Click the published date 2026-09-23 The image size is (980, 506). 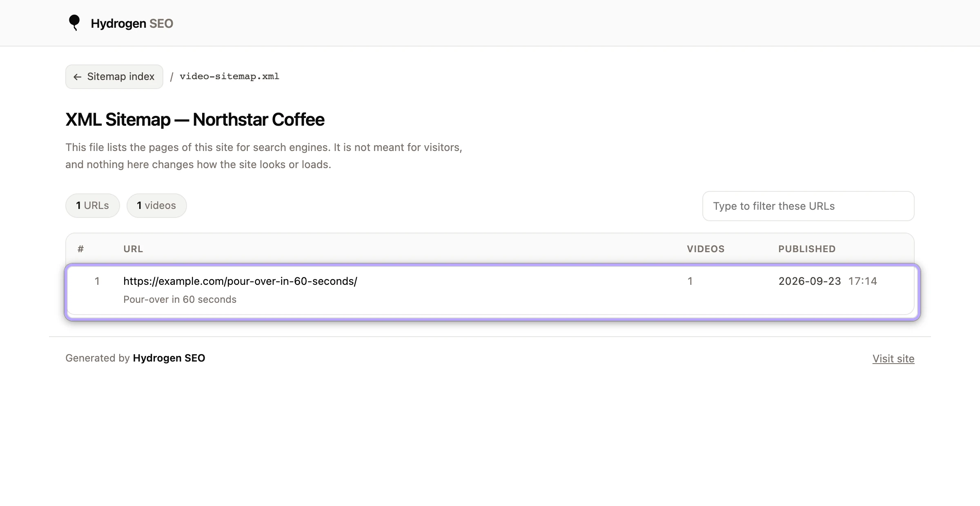click(x=810, y=281)
